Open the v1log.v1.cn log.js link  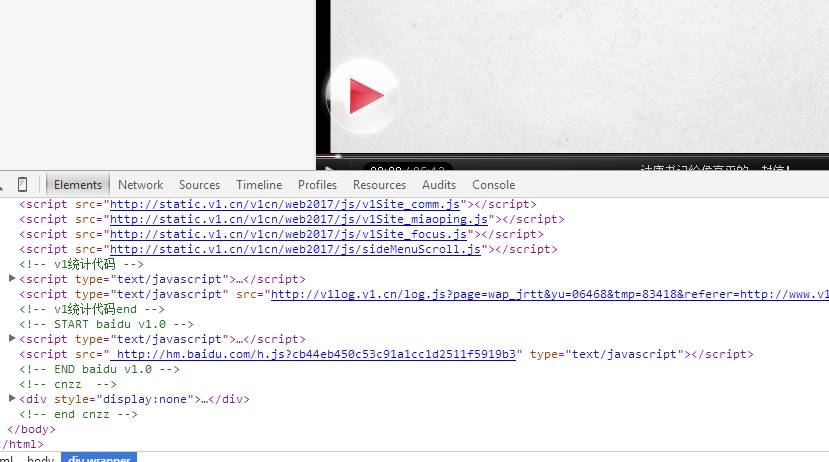(550, 294)
